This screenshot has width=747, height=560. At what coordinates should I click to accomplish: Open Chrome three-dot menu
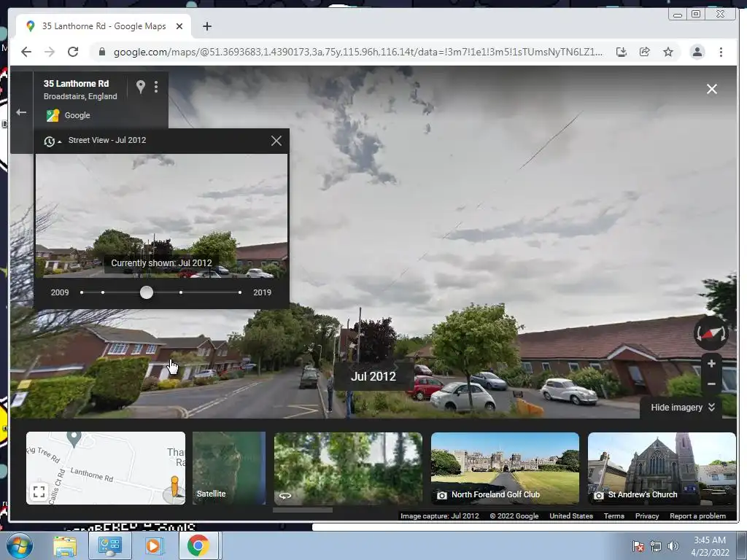click(721, 52)
